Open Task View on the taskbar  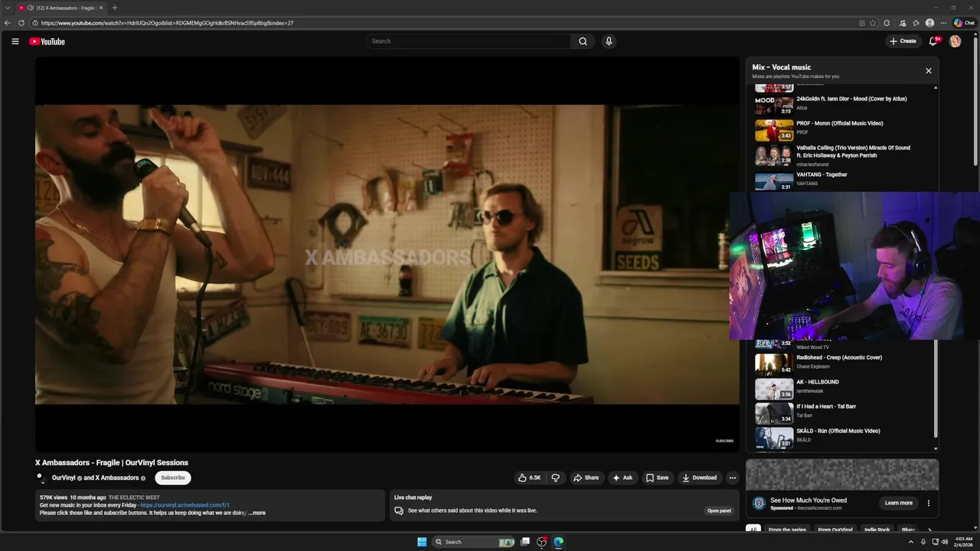[525, 542]
